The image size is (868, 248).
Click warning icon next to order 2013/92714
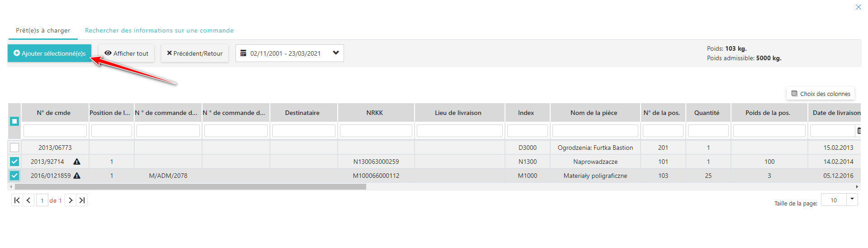[77, 162]
